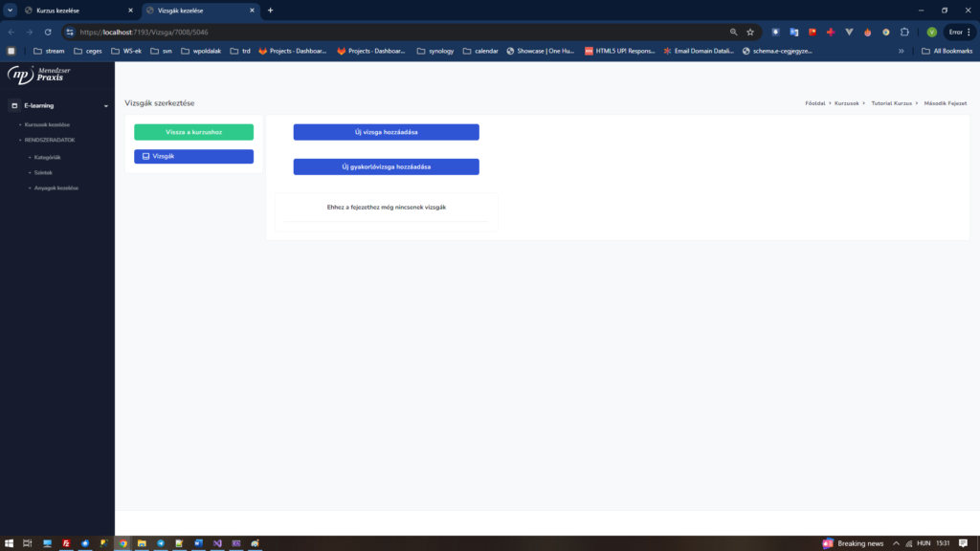
Task: Click the zoom magnifier icon in address bar
Action: 733,32
